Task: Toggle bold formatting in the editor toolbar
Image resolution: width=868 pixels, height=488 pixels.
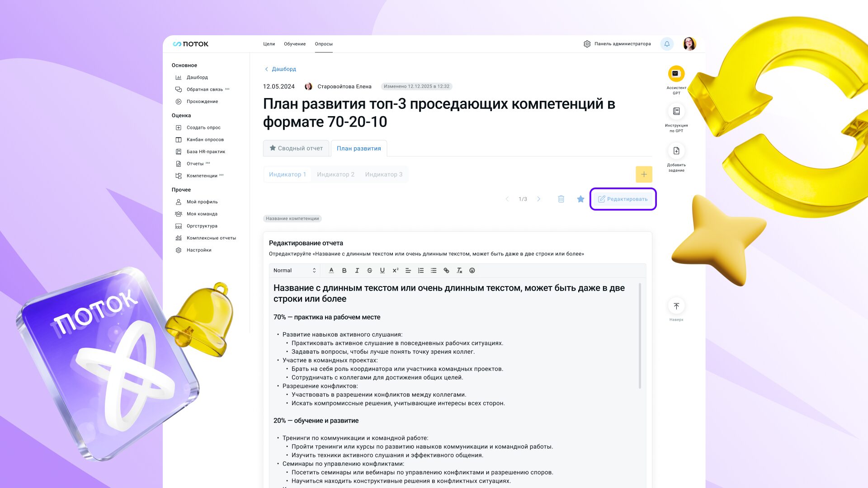Action: click(x=344, y=270)
